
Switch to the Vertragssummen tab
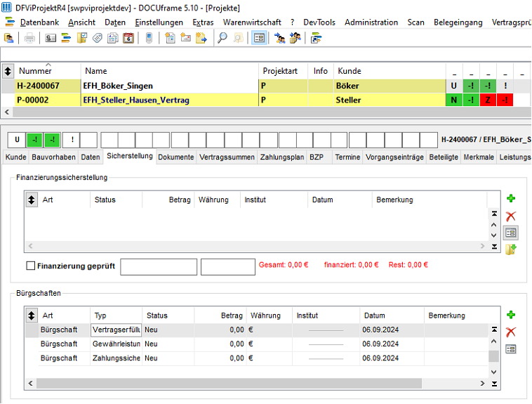point(227,157)
